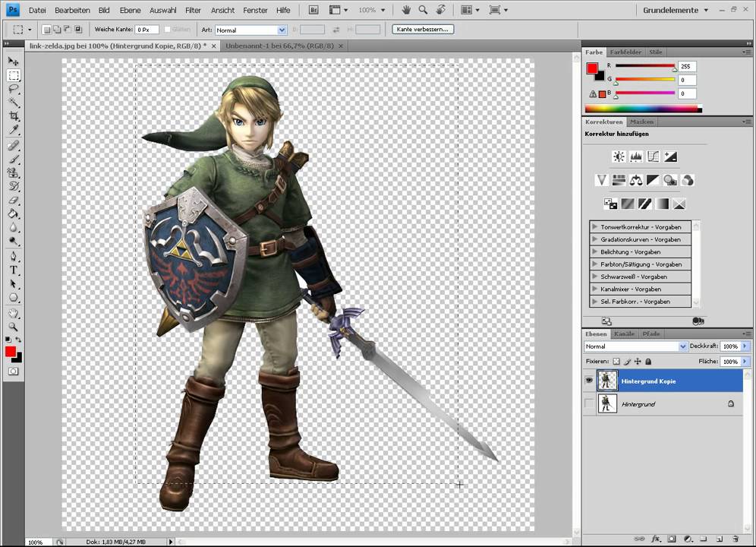
Task: Click the red foreground color swatch in toolbox
Action: 10,352
